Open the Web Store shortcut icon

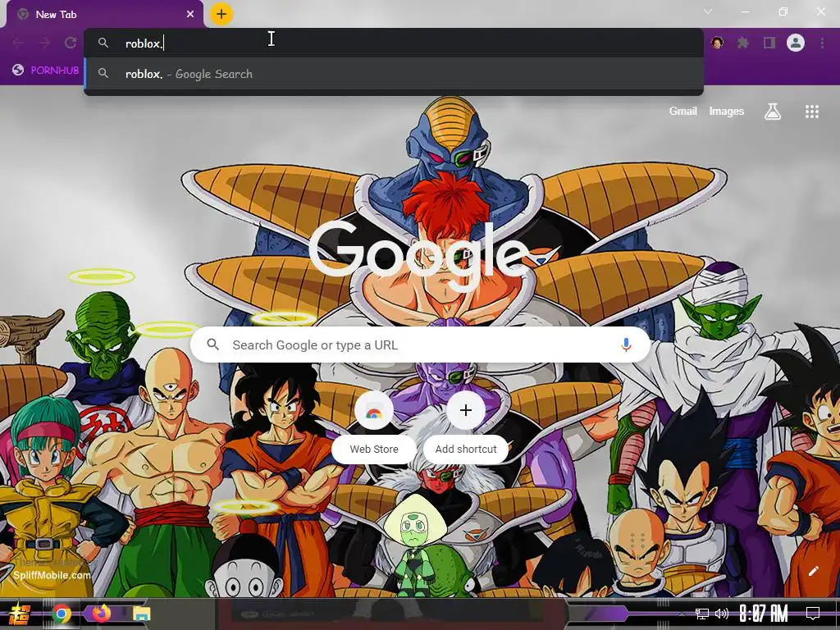coord(374,411)
